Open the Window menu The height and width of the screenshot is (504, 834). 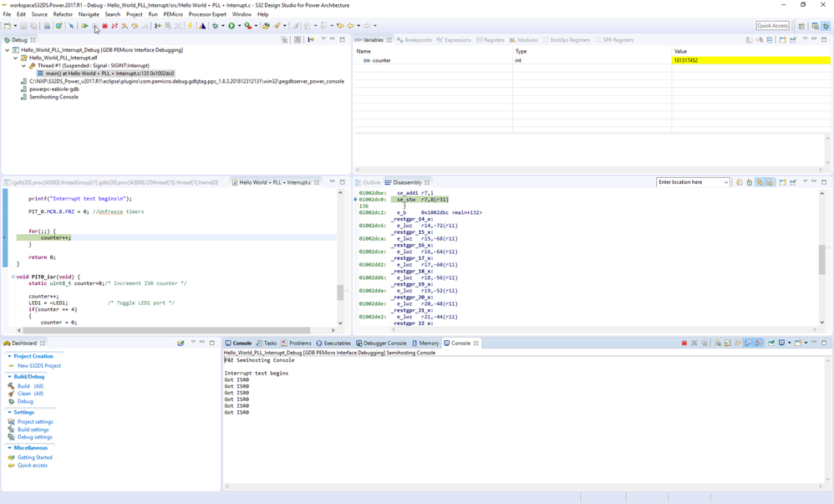pos(242,14)
